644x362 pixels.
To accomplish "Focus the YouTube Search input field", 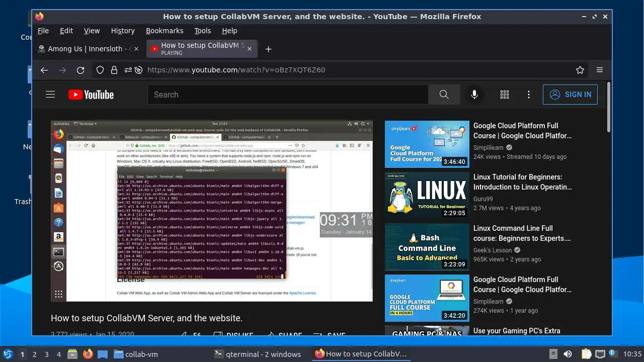I will [288, 95].
